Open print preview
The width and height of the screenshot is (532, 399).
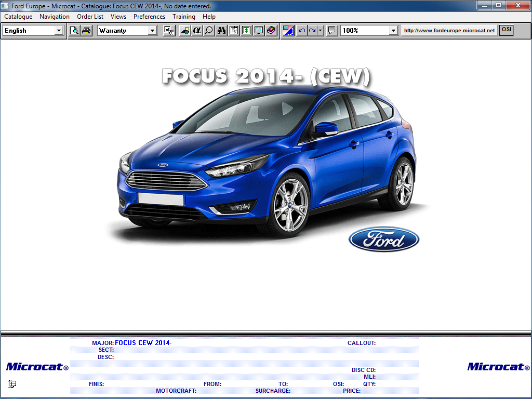pyautogui.click(x=74, y=30)
